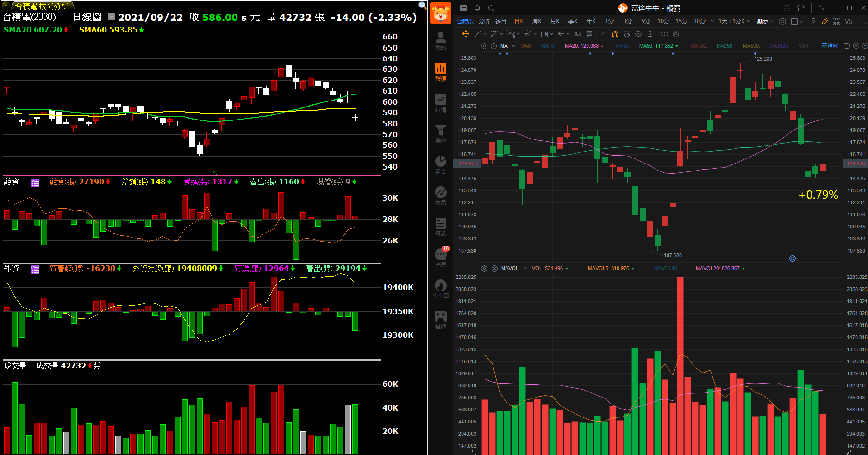Click the zoom magnifier icon in 台積電 window

[422, 5]
